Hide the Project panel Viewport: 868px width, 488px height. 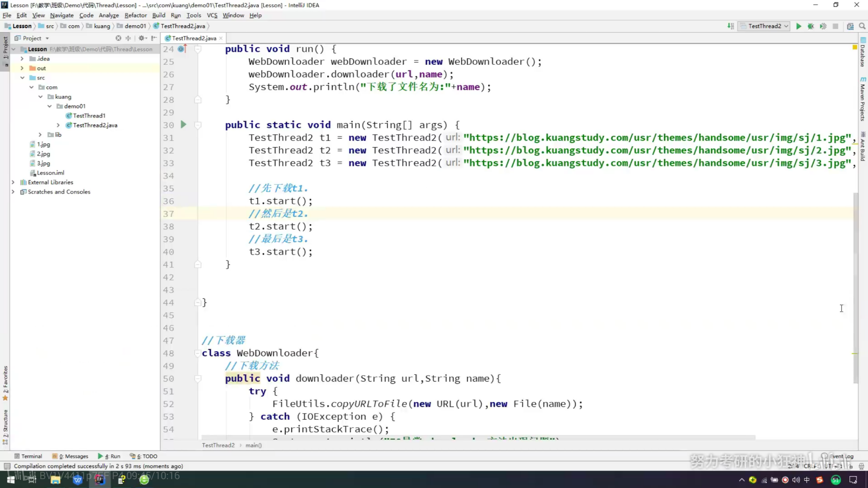point(154,38)
